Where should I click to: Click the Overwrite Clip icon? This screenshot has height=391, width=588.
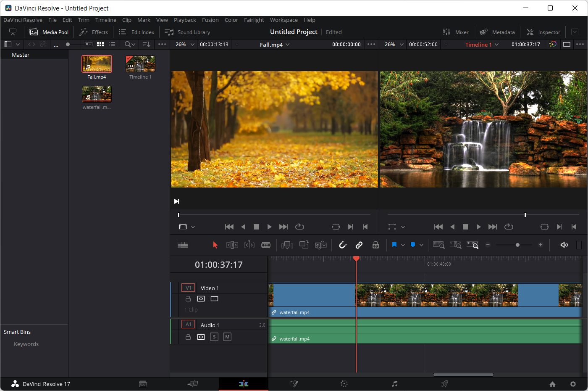304,245
